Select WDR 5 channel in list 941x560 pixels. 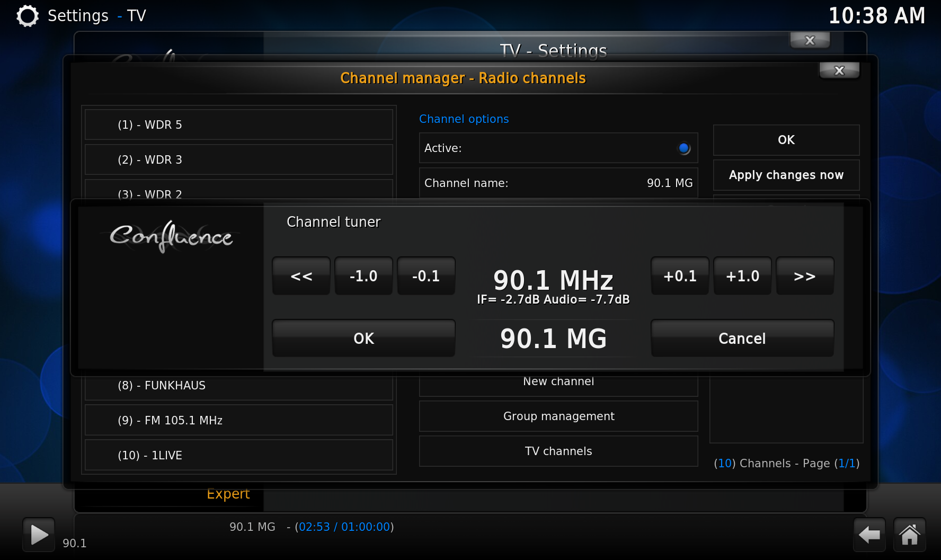[x=238, y=125]
